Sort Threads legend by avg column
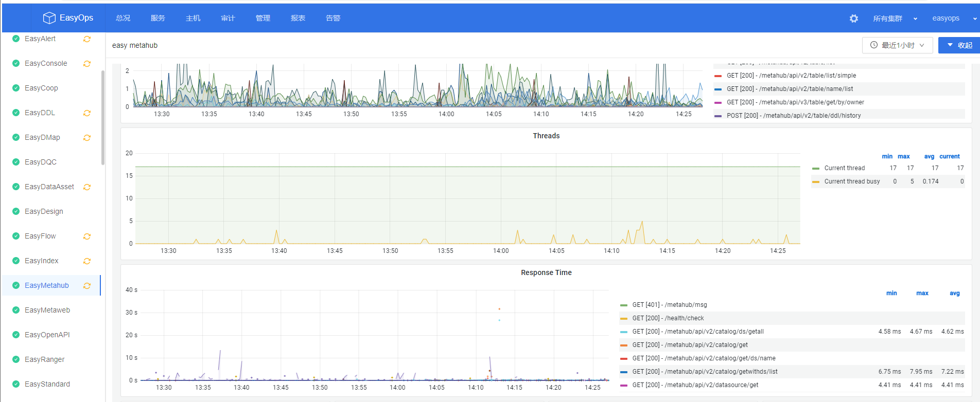Screen dimensions: 980x402 point(929,156)
